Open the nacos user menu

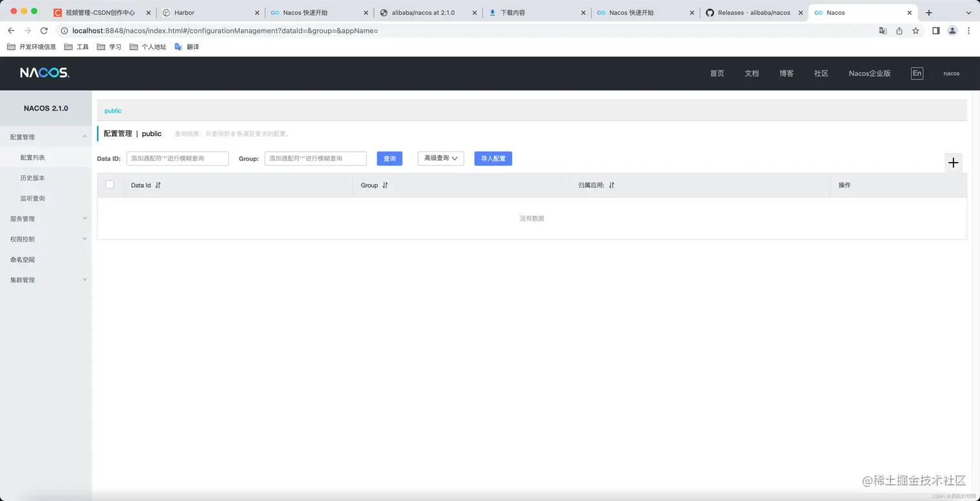click(951, 73)
